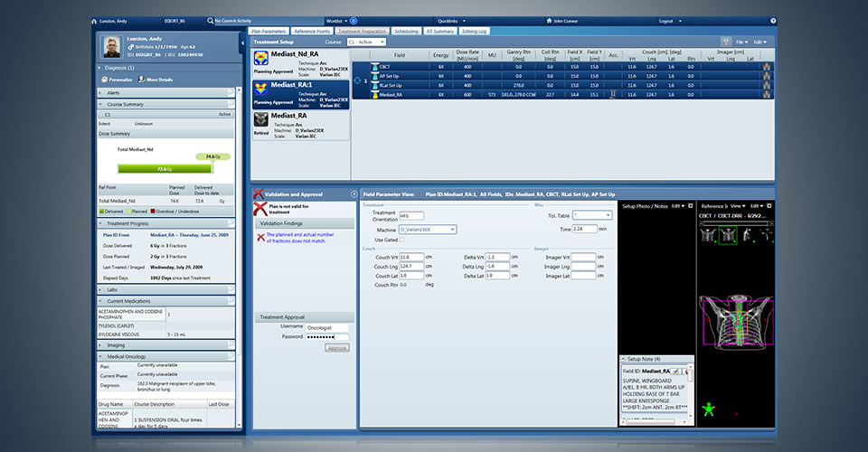Click the AP Set Up field beam icon
The height and width of the screenshot is (452, 868).
(374, 76)
